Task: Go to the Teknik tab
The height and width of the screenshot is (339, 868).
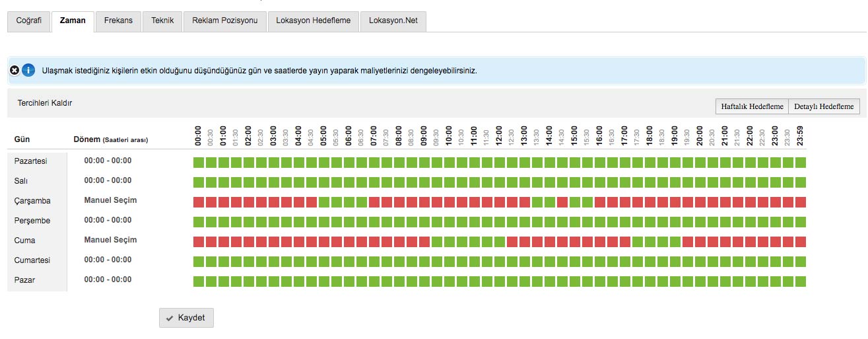Action: pos(162,20)
